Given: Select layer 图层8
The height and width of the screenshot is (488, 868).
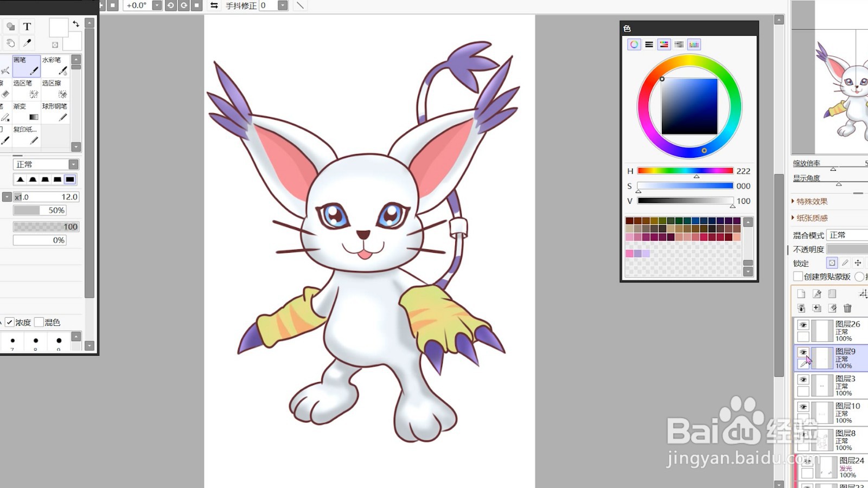Looking at the screenshot, I should point(832,440).
